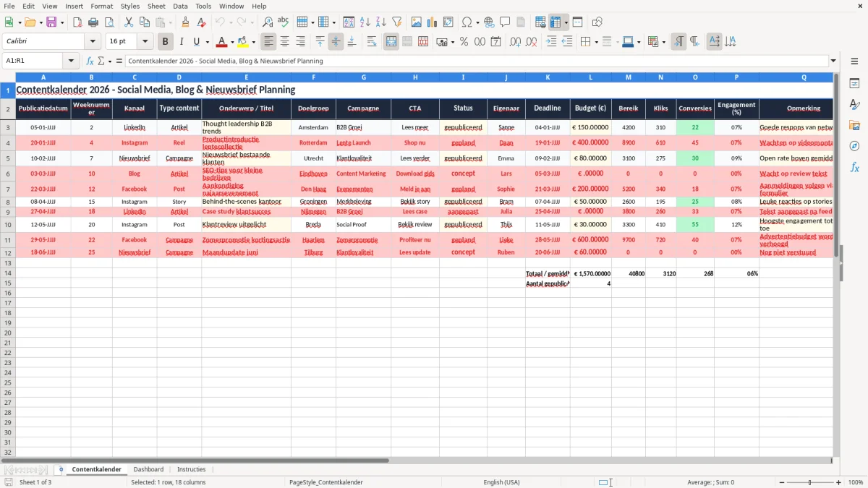Adjust the status bar zoom slider
The width and height of the screenshot is (868, 488).
[x=809, y=482]
